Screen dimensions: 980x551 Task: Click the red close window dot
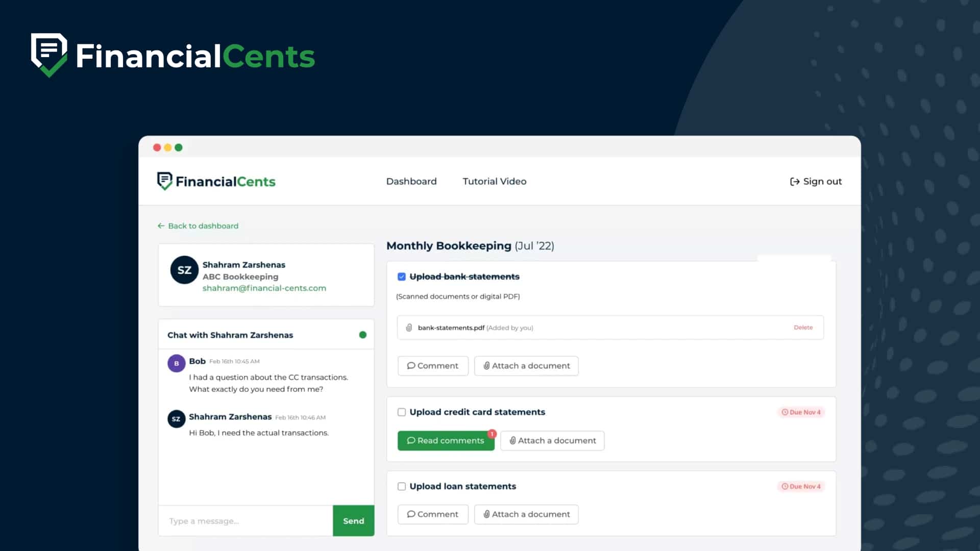157,147
